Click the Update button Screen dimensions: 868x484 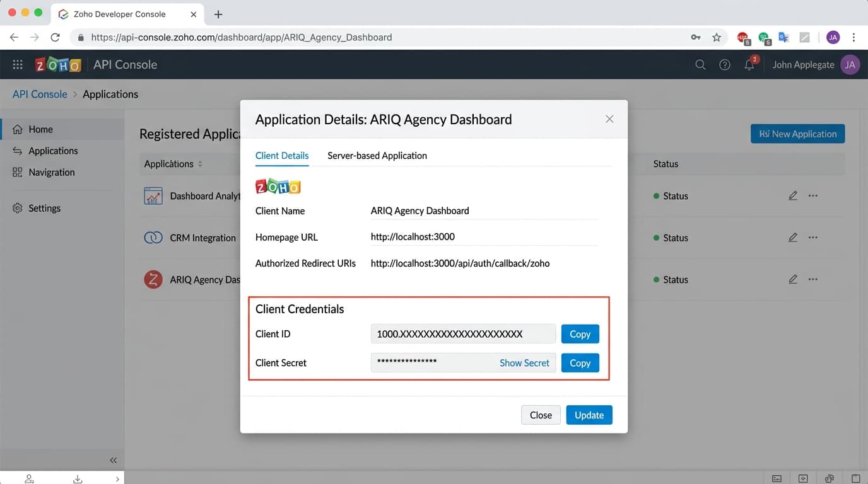[589, 415]
